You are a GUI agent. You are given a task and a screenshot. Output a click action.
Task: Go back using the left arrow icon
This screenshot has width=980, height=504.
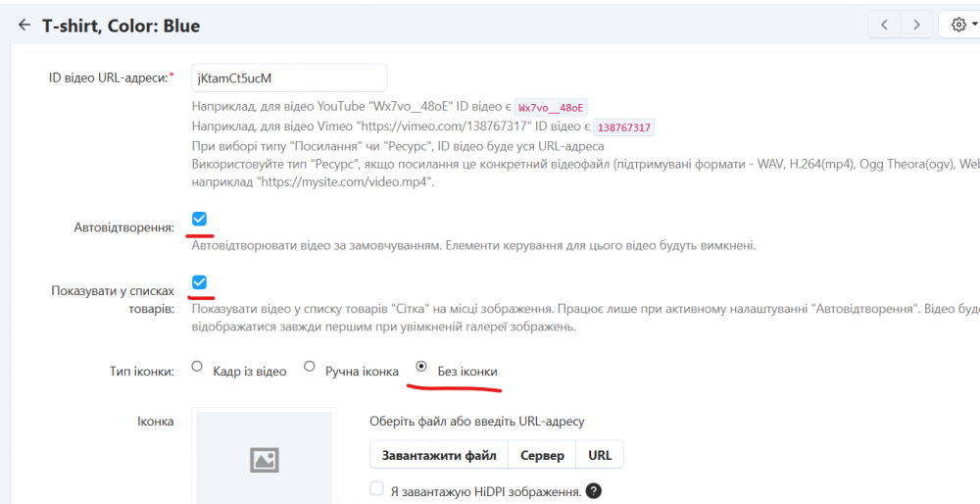pyautogui.click(x=24, y=25)
